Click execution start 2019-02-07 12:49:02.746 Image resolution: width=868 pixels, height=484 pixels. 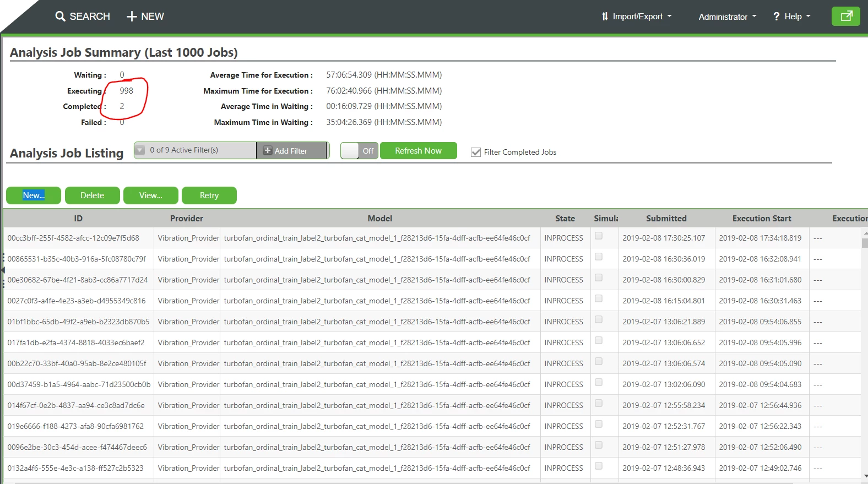point(760,468)
